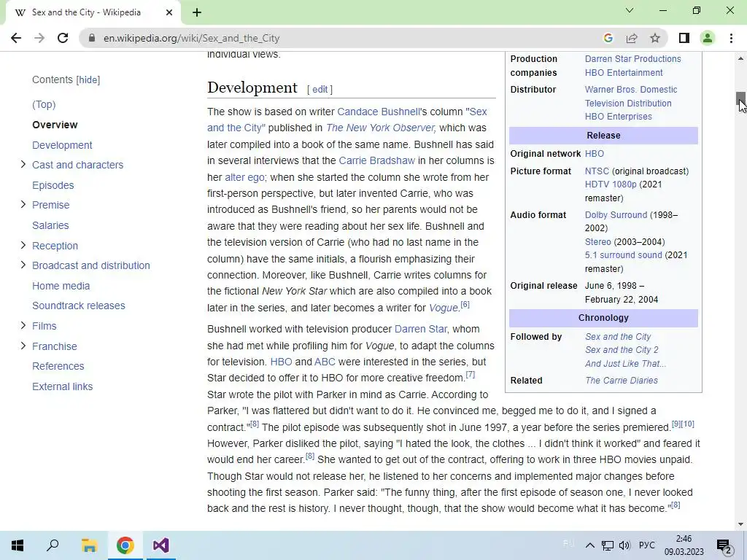Click the share page icon

click(x=632, y=38)
